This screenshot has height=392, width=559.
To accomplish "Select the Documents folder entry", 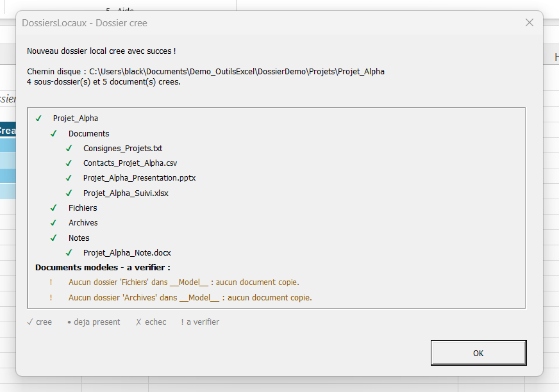I will pos(88,134).
